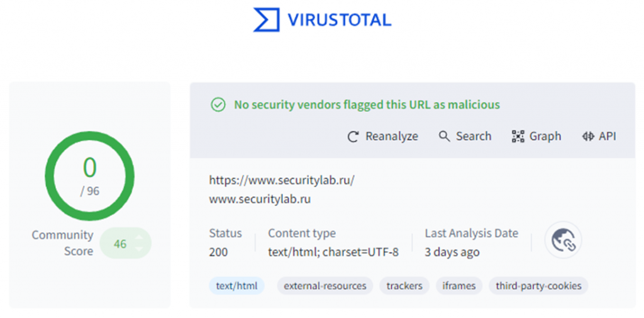This screenshot has height=318, width=644.
Task: Click 'No security vendors flagged this URL' message
Action: 367,105
